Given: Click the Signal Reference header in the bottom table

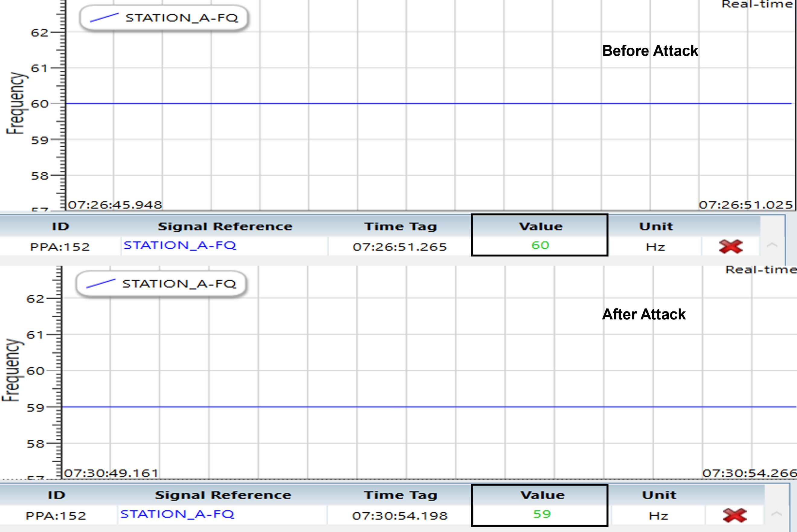Looking at the screenshot, I should point(223,495).
